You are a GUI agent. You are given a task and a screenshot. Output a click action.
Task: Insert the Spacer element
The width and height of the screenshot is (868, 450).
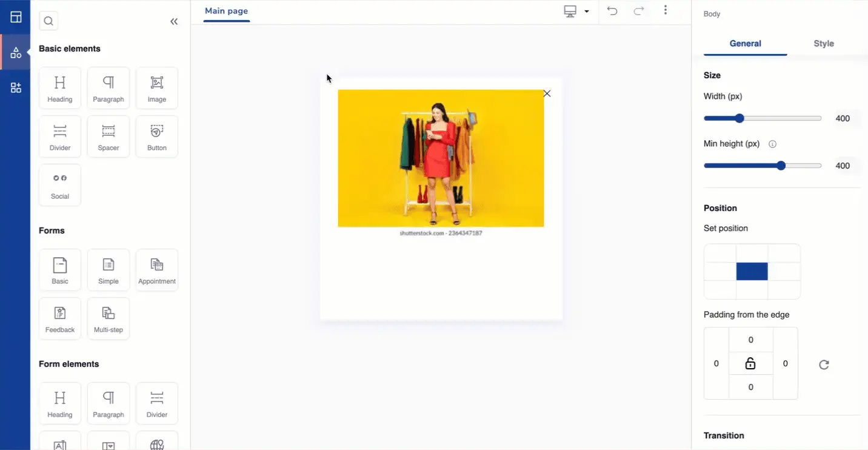pos(109,136)
